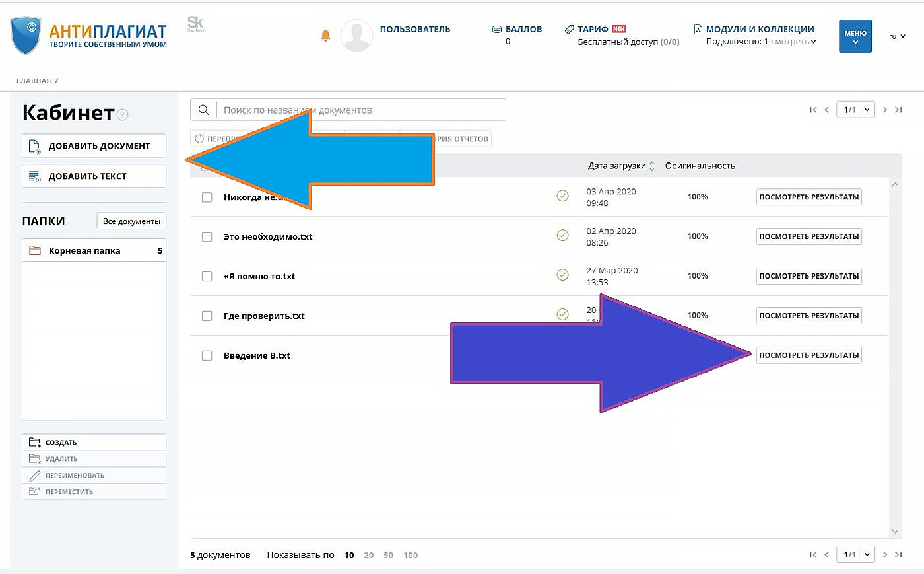
Task: Show 100 documents per page
Action: [411, 555]
